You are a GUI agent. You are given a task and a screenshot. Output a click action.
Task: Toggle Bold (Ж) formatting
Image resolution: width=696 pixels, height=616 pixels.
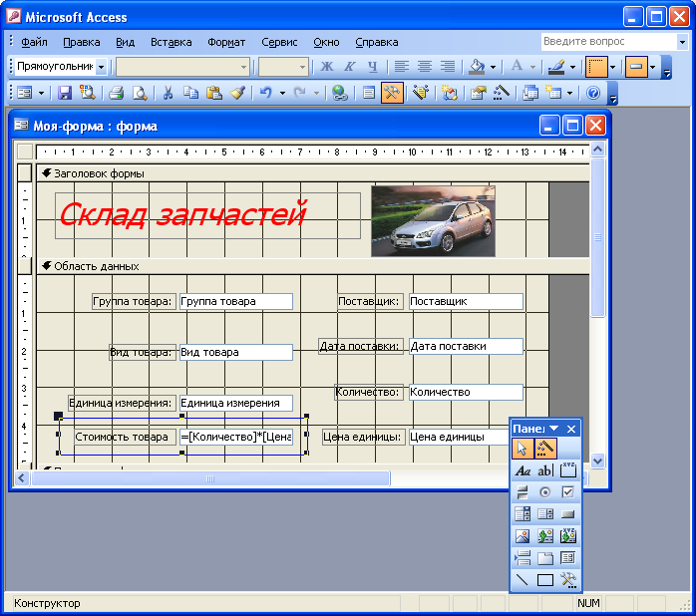327,67
